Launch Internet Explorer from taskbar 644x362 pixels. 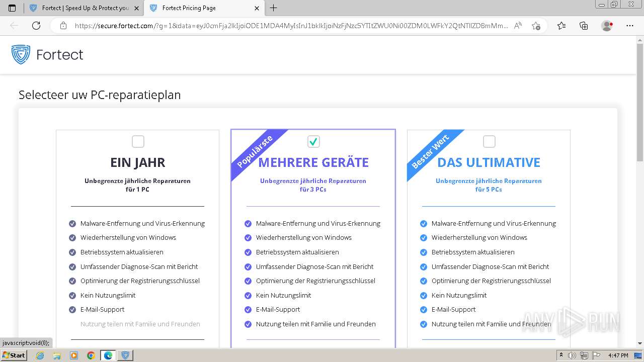tap(40, 355)
